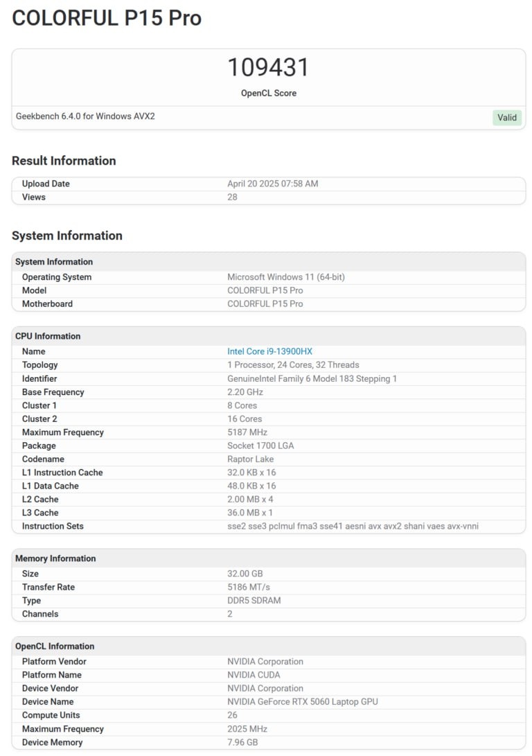Image resolution: width=532 pixels, height=756 pixels.
Task: Click Package value Socket 1700 LGA
Action: [x=260, y=446]
